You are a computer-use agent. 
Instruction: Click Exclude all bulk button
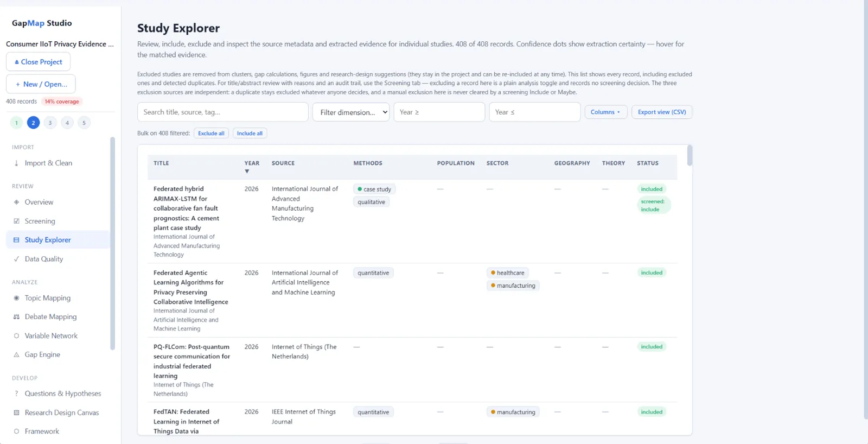pyautogui.click(x=211, y=134)
